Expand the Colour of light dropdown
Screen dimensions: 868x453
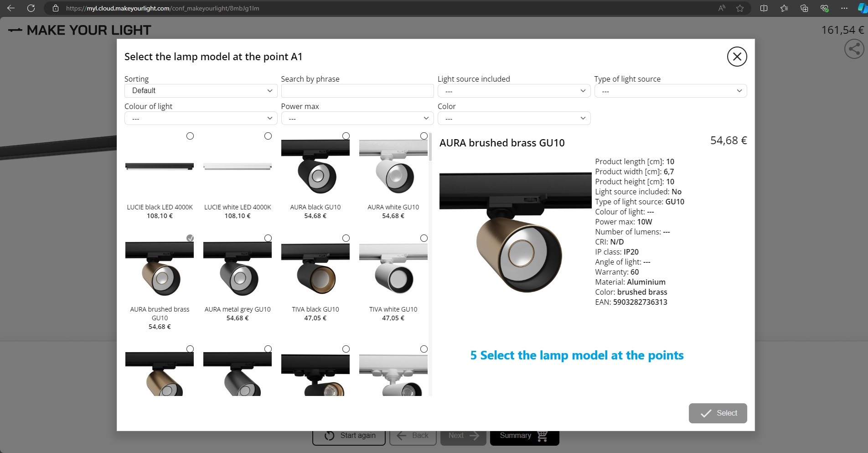[201, 119]
